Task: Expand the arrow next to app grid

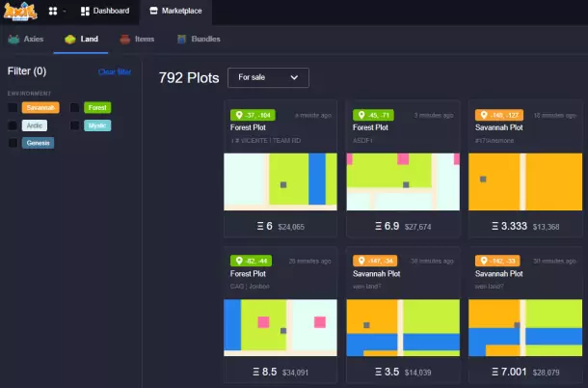Action: coord(65,11)
